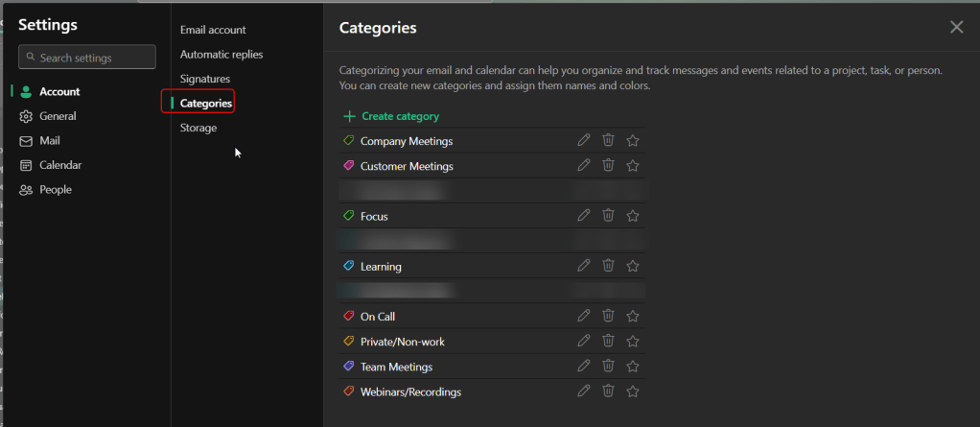Click the pink Customer Meetings tag icon

(349, 166)
